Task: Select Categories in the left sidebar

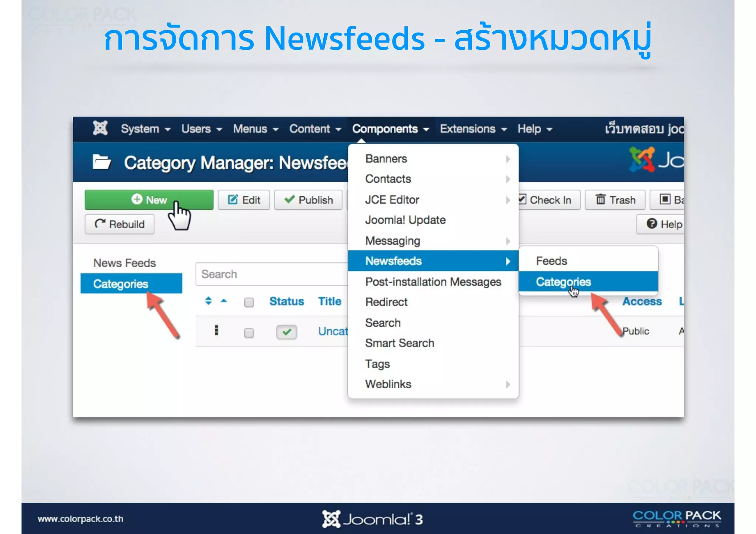Action: (131, 283)
